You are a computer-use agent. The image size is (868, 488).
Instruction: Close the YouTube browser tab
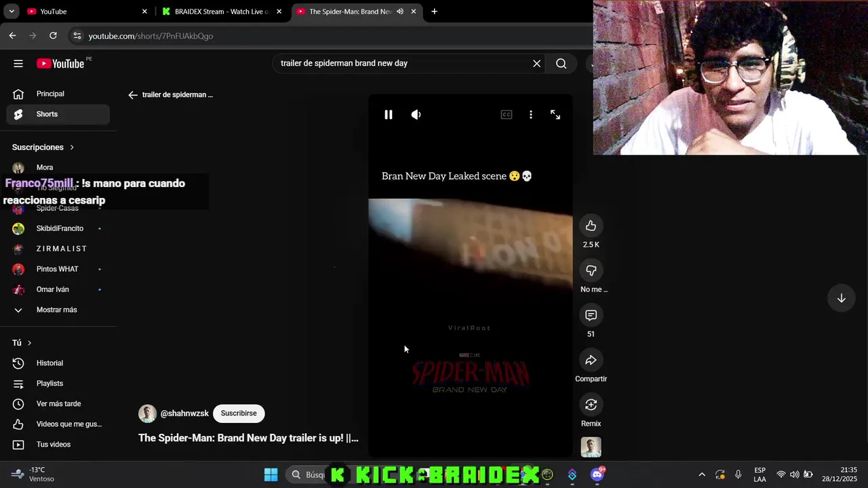[x=144, y=12]
